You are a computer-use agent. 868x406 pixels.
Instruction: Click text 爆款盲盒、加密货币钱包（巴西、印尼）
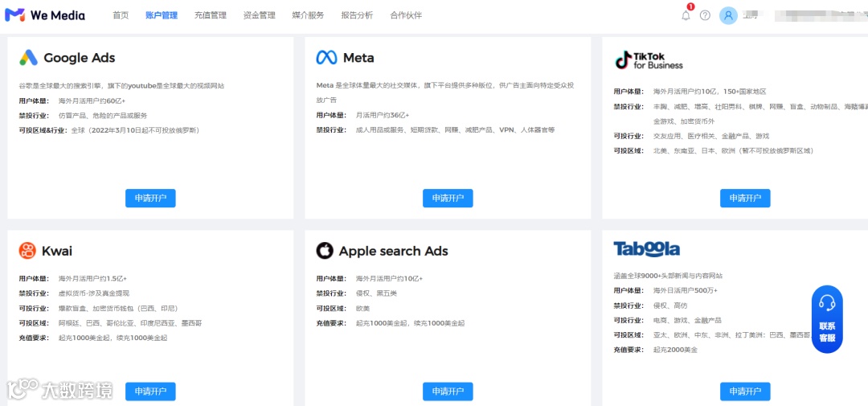tap(118, 308)
